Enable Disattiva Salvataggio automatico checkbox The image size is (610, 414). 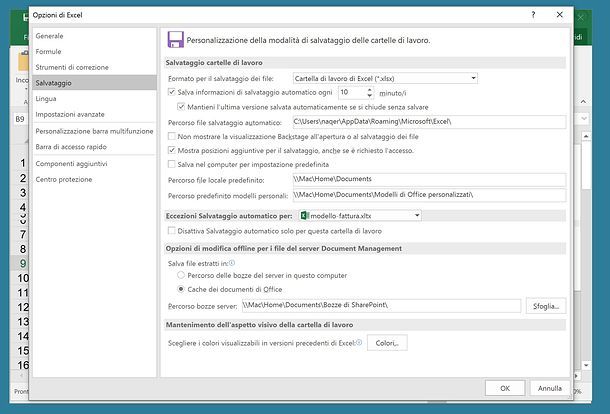172,231
